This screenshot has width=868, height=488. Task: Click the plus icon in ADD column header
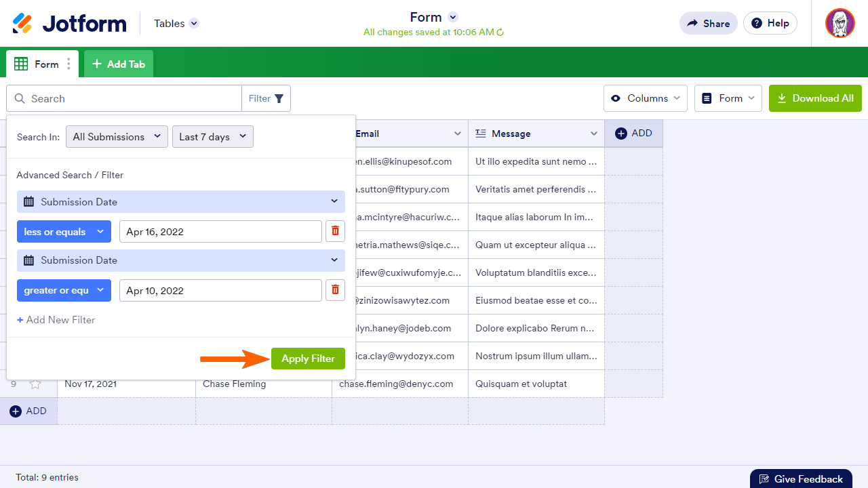pos(621,134)
